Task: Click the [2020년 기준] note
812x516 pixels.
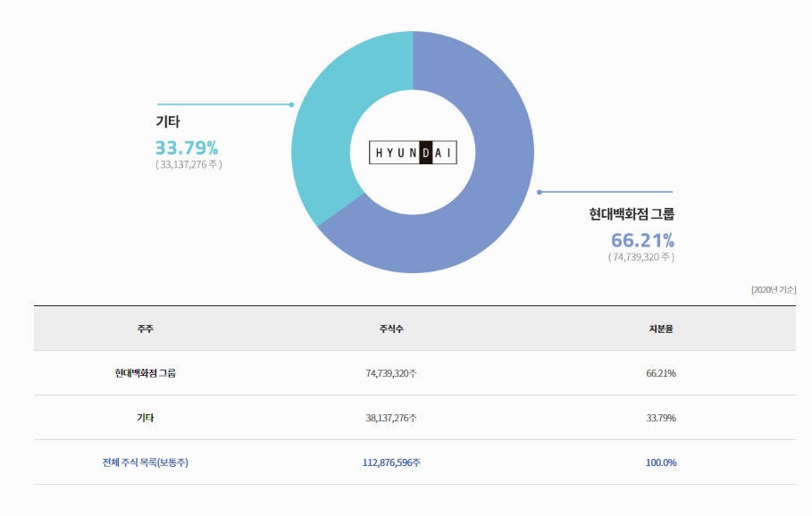Action: click(x=774, y=290)
